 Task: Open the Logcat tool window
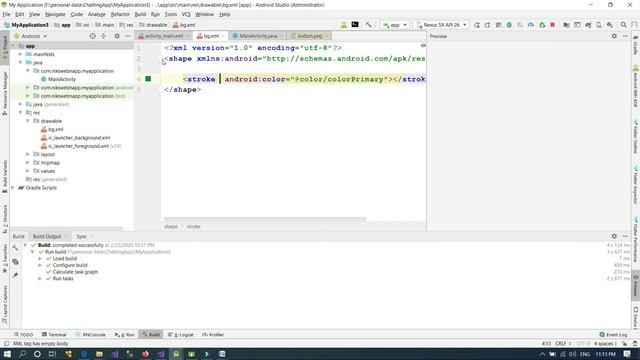[x=181, y=334]
